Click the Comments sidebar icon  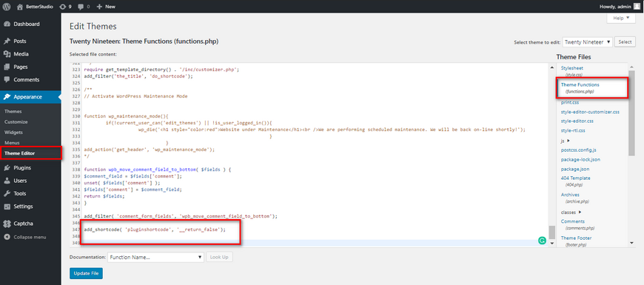coord(7,80)
